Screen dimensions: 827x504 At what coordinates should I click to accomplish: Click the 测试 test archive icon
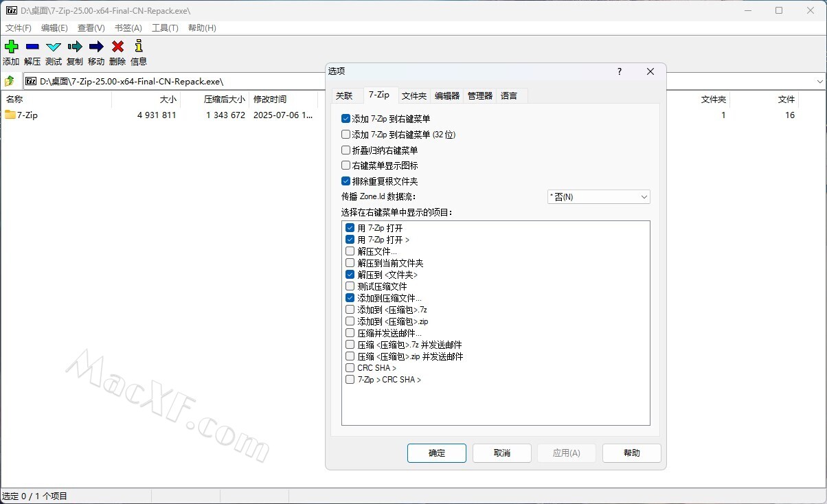(54, 47)
